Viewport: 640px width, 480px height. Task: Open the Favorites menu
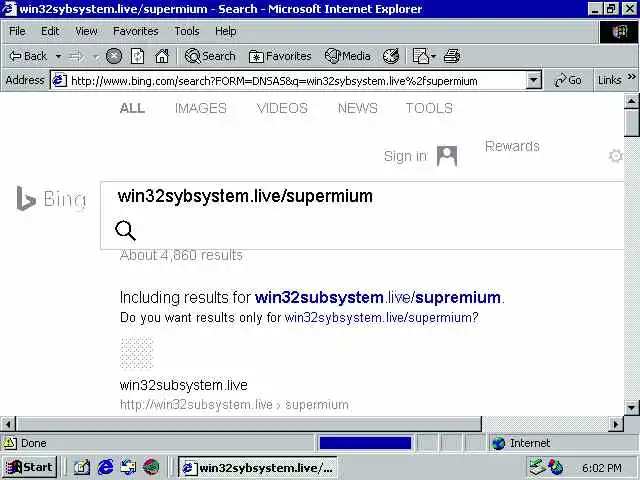tap(136, 31)
